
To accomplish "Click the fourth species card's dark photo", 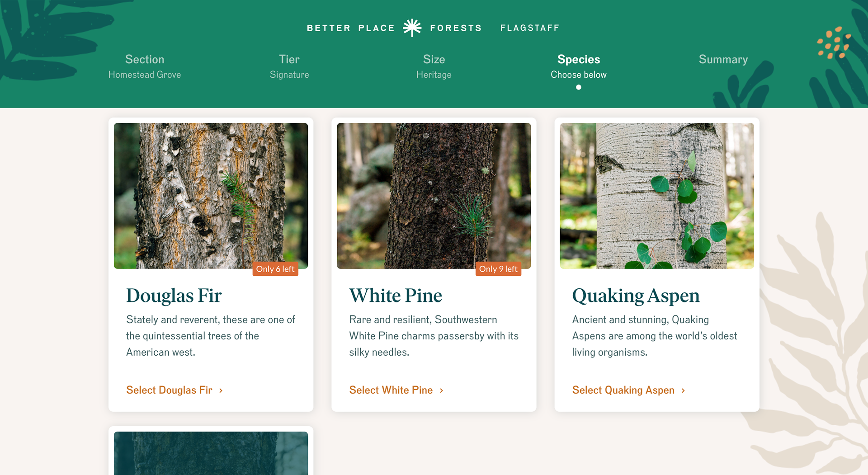I will (x=211, y=453).
